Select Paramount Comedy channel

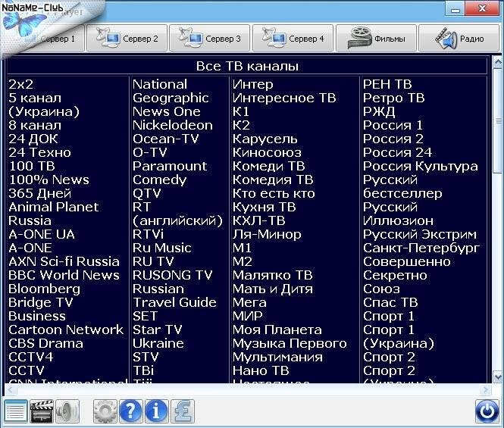point(170,173)
